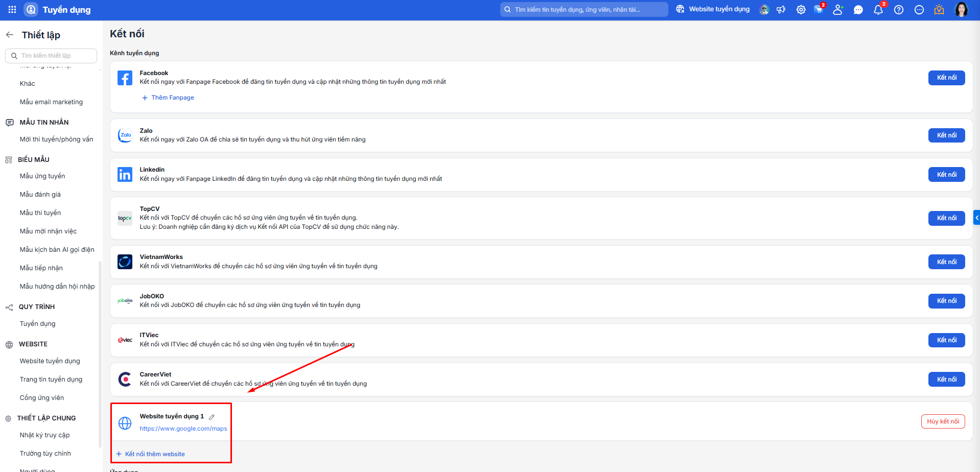Viewport: 980px width, 472px height.
Task: Click the LinkedIn logo icon
Action: coord(125,175)
